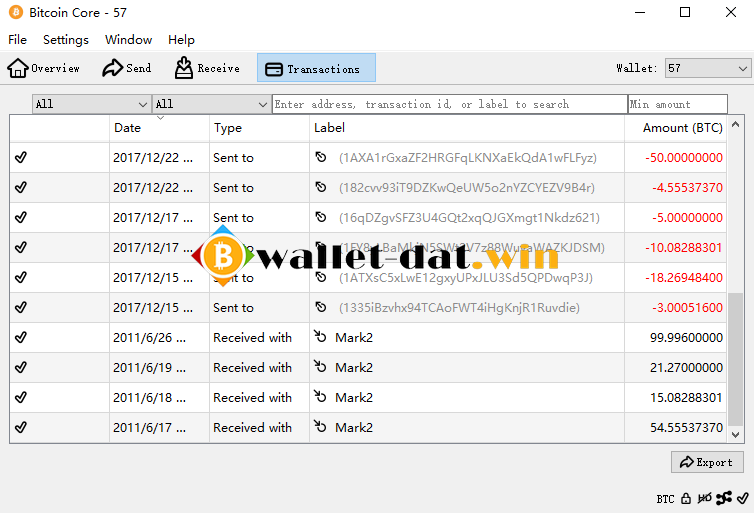Select address (16qDZgvSFZ3U4GQt2xqQJGXmgt1Nkdz621)

(x=469, y=218)
